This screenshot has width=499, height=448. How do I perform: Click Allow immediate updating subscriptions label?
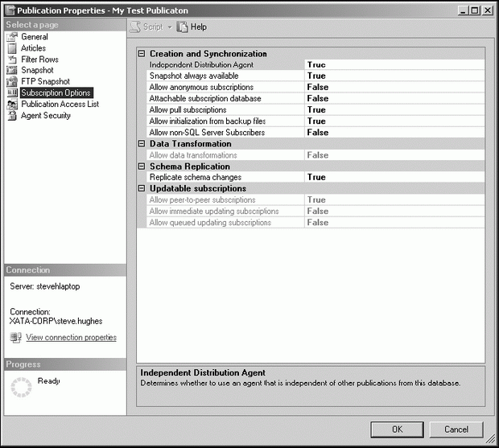coord(214,211)
